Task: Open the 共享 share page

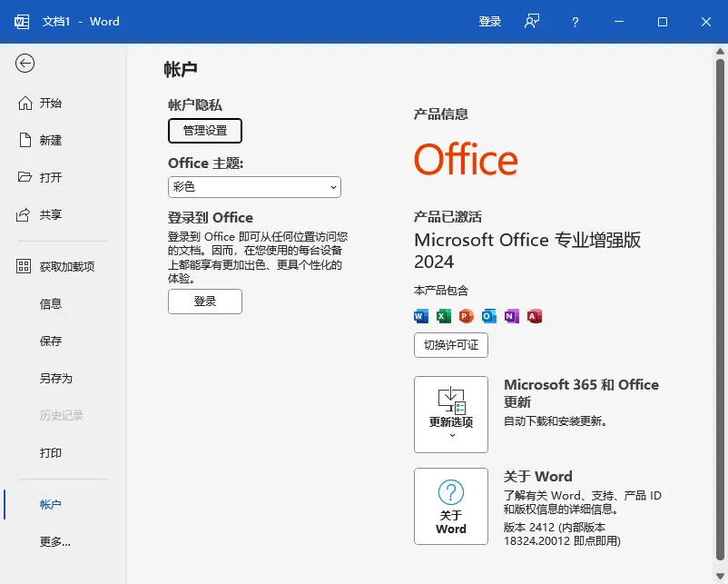Action: (x=64, y=214)
